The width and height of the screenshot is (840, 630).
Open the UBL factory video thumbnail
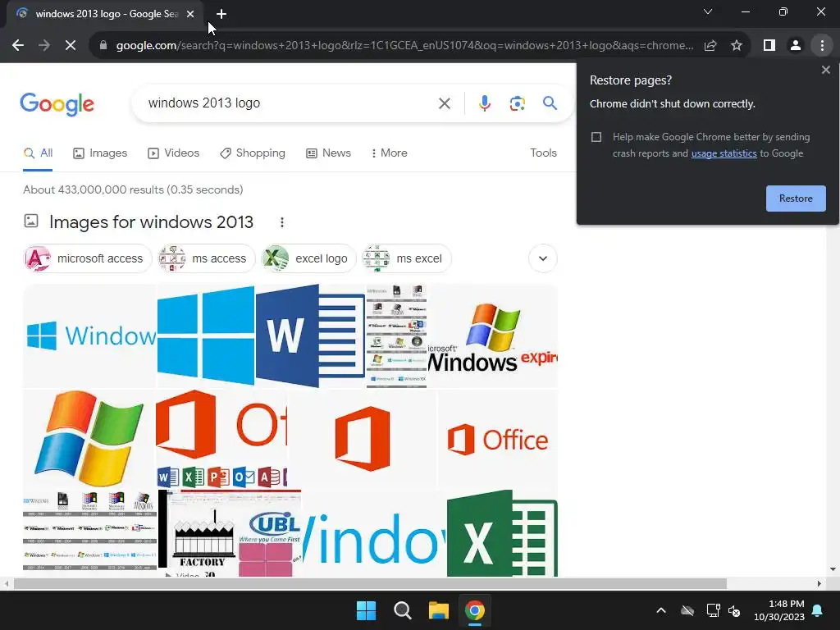[230, 533]
